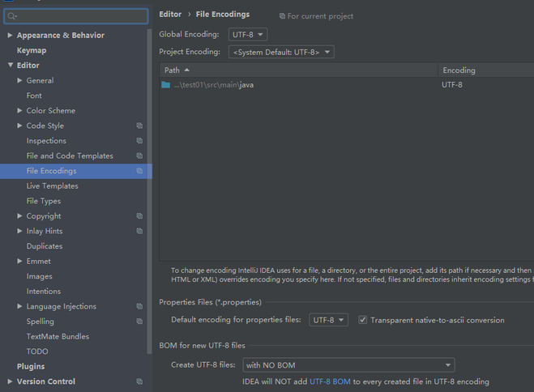Open File Types settings

[x=44, y=201]
